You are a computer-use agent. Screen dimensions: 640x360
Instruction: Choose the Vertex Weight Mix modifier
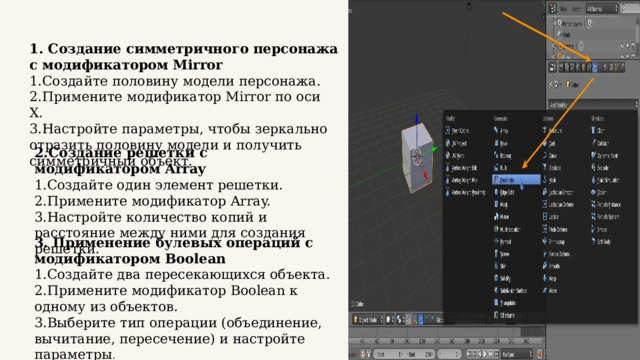pos(461,180)
